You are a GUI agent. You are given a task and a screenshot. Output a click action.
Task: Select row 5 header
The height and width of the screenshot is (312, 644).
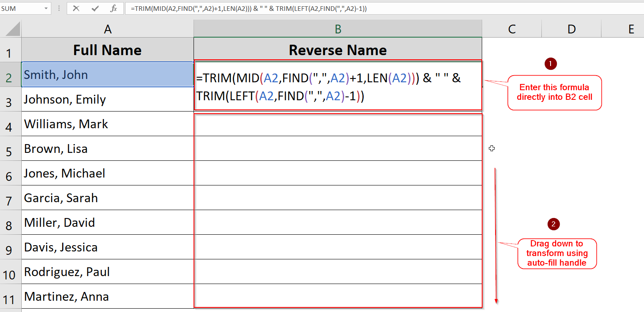(x=10, y=148)
